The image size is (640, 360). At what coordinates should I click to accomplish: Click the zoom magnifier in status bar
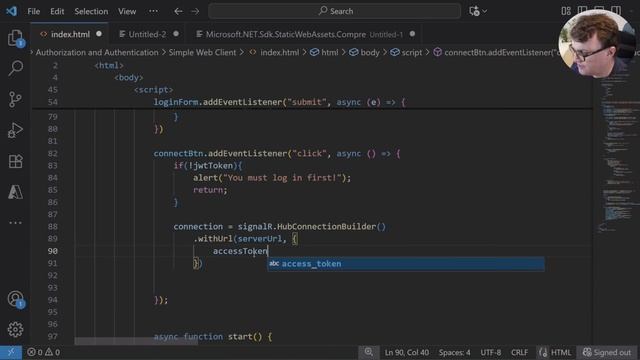(x=369, y=352)
